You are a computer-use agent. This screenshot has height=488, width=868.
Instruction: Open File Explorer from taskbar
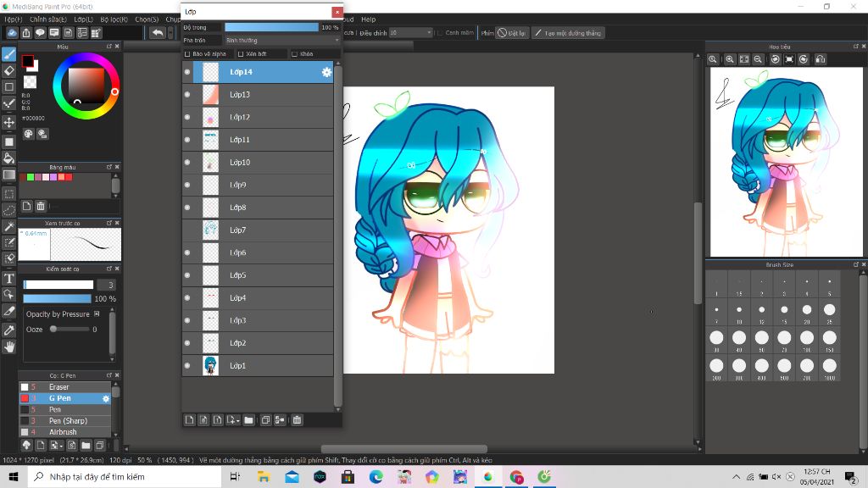pos(264,476)
